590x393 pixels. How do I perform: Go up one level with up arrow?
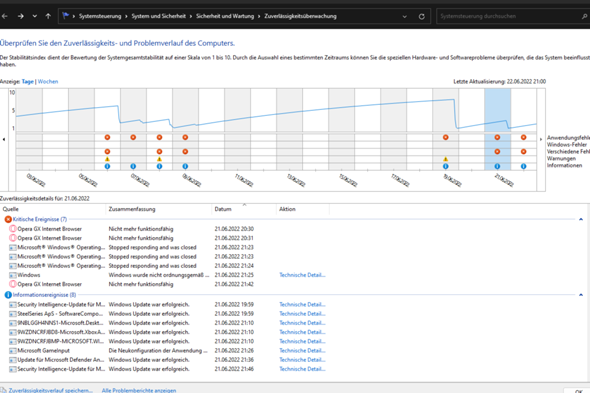(x=48, y=16)
